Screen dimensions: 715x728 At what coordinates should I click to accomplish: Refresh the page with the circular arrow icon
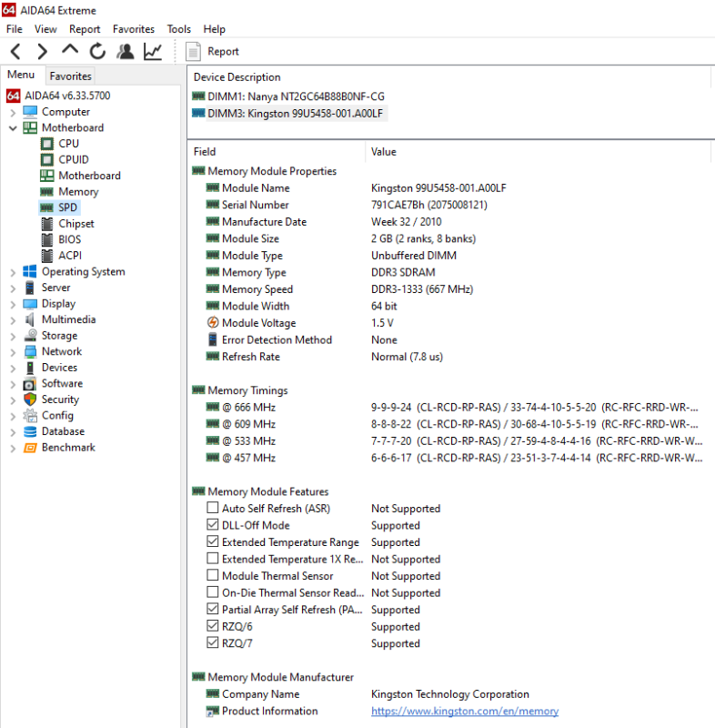click(x=97, y=52)
